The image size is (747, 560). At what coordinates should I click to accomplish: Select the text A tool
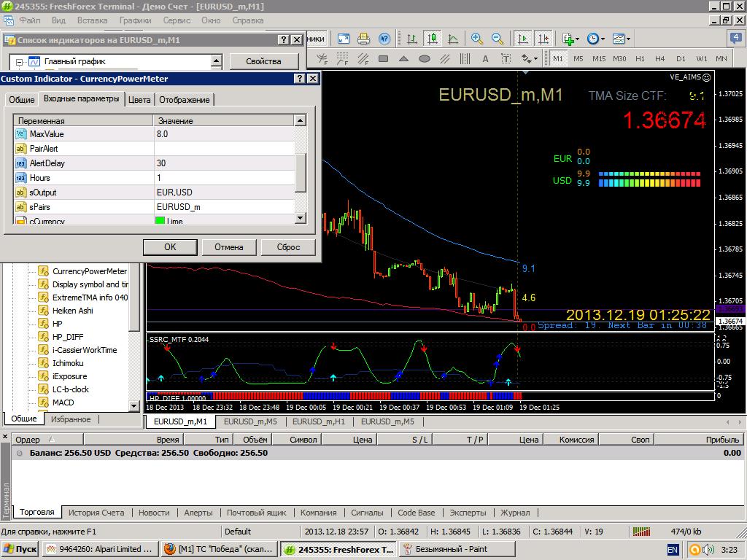coord(485,59)
